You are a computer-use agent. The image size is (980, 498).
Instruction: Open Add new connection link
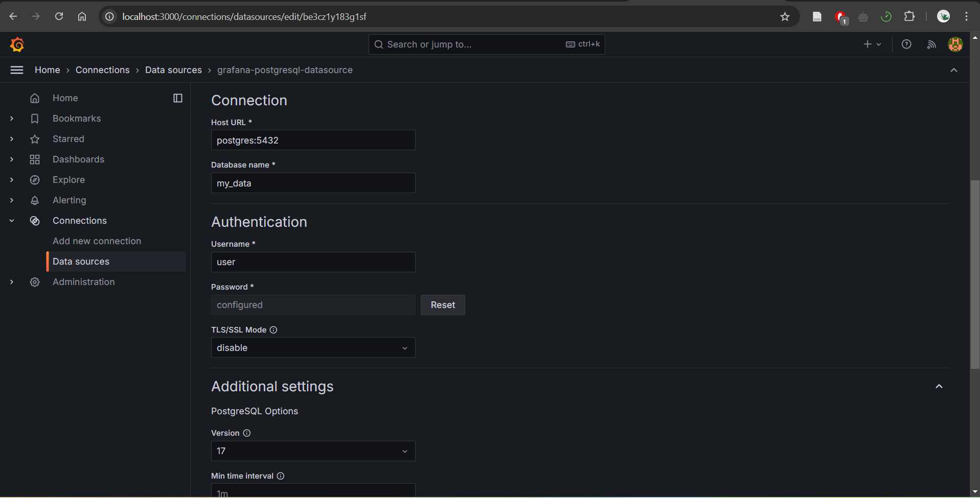click(x=97, y=241)
